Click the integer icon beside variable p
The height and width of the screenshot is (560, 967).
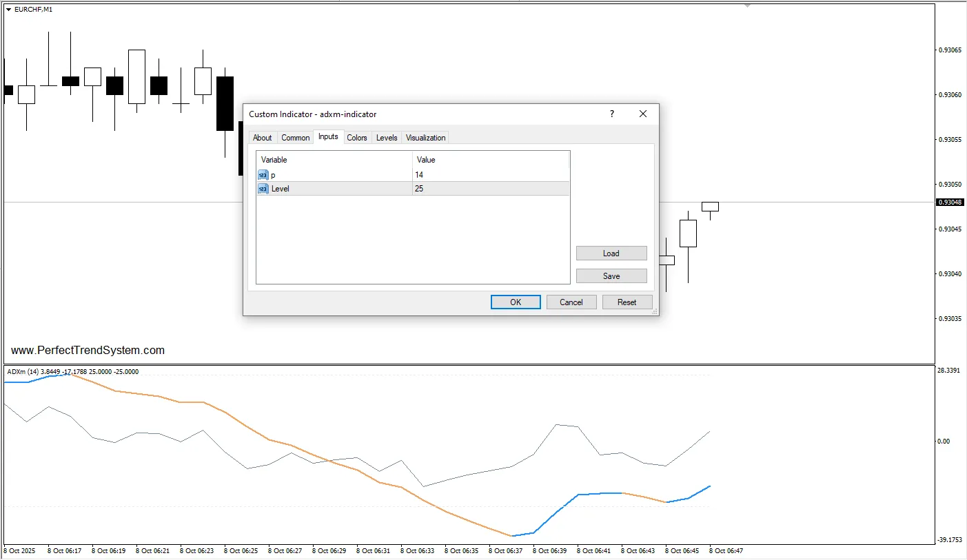tap(263, 175)
